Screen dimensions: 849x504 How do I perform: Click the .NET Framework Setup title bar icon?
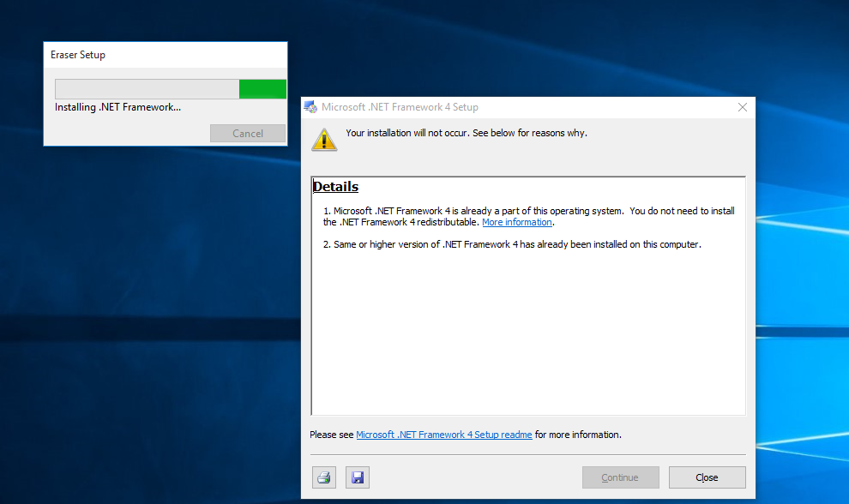point(310,107)
